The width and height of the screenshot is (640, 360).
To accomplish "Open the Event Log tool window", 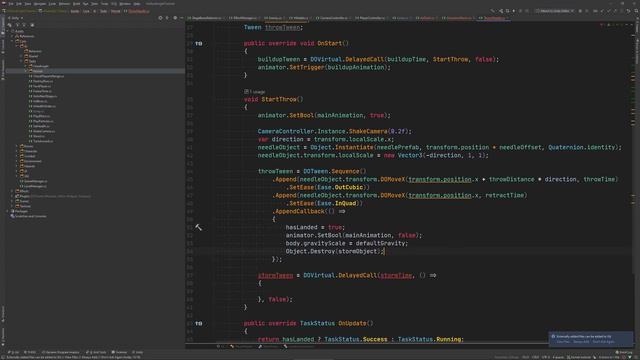I will pos(624,352).
